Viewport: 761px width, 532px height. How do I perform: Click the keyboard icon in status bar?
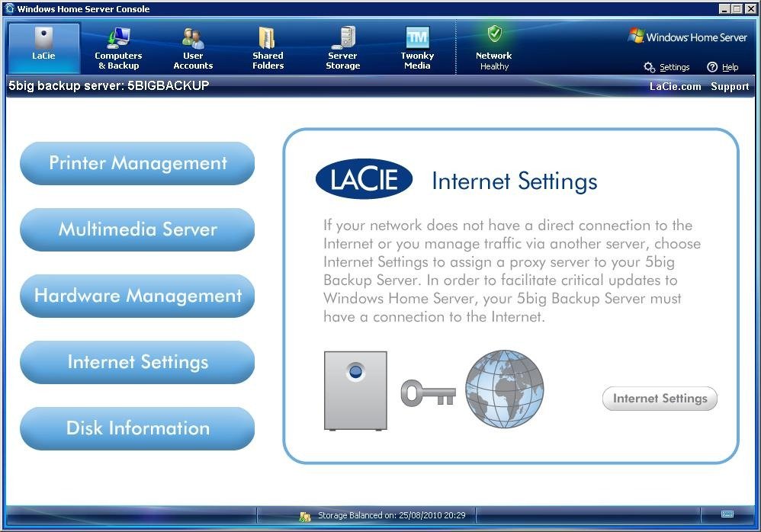(x=727, y=514)
